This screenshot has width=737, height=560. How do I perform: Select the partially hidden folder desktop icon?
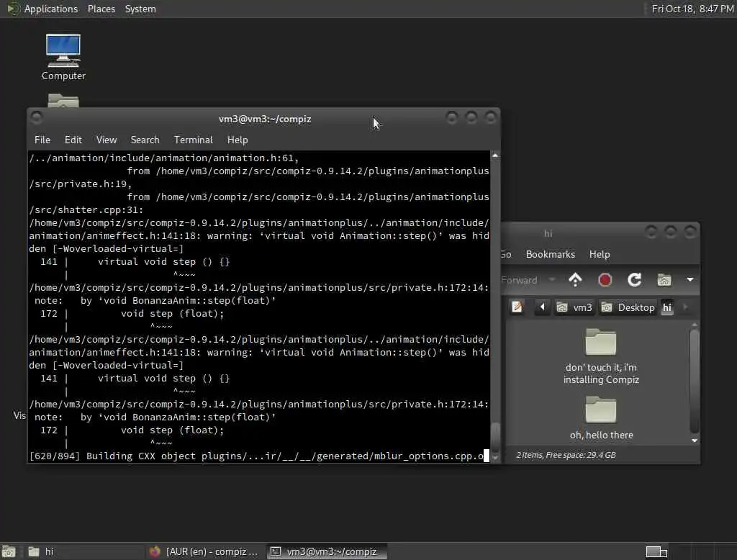[63, 101]
